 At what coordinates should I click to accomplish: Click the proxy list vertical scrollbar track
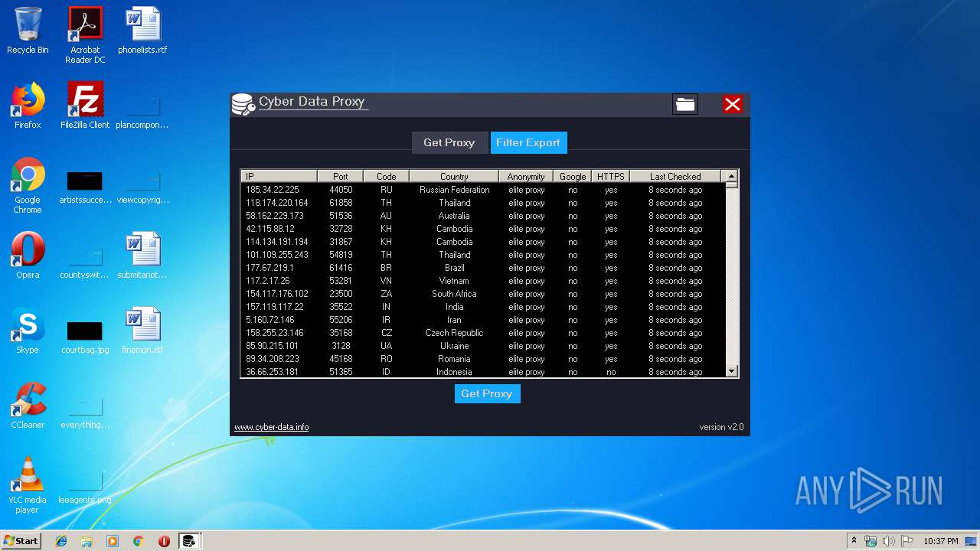pyautogui.click(x=732, y=275)
